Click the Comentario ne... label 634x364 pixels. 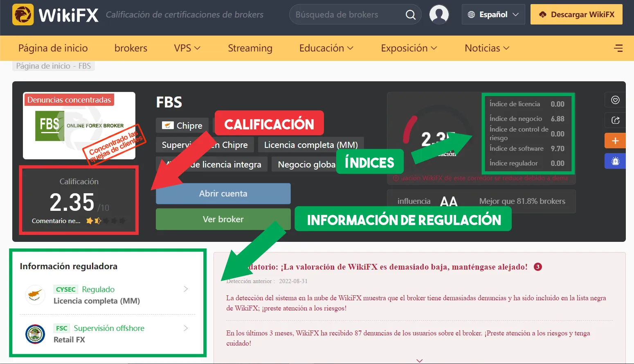[x=56, y=221]
